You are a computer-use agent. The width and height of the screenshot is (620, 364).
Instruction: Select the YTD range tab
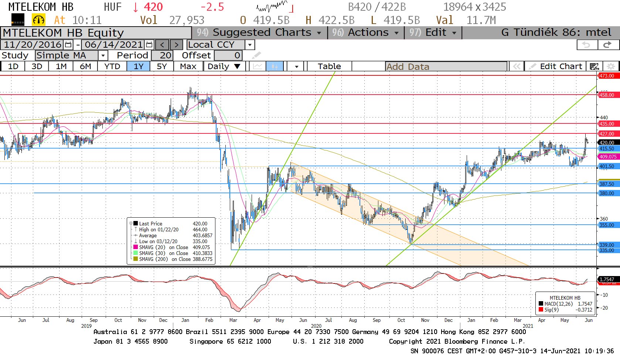(112, 66)
